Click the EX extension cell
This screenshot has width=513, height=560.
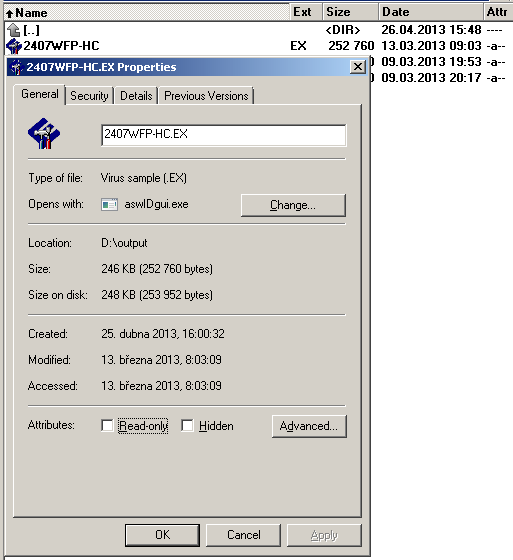tap(298, 46)
